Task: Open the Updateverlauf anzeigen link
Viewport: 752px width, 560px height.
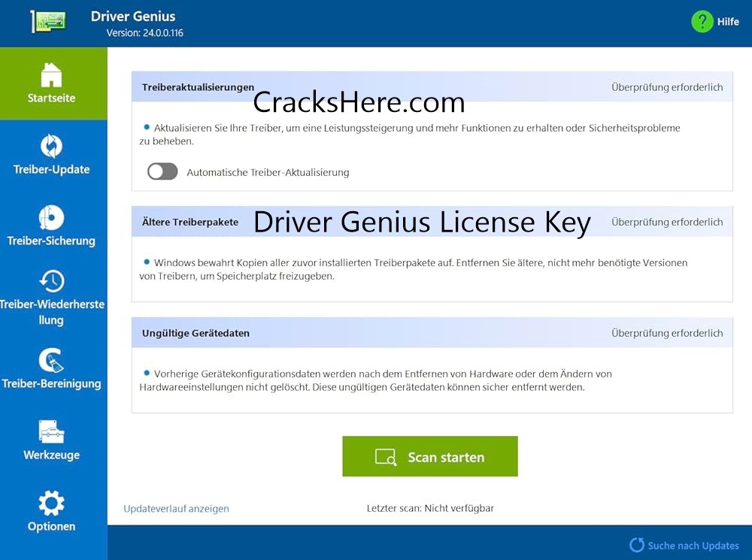Action: [176, 509]
